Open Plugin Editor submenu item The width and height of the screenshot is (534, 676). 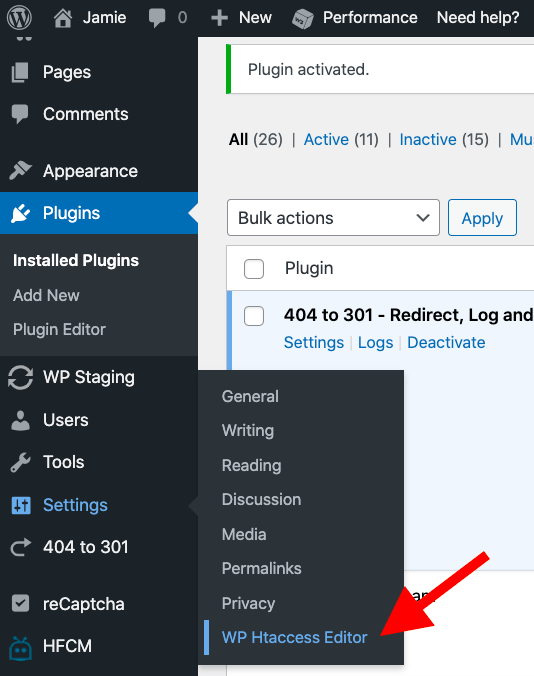pos(59,329)
